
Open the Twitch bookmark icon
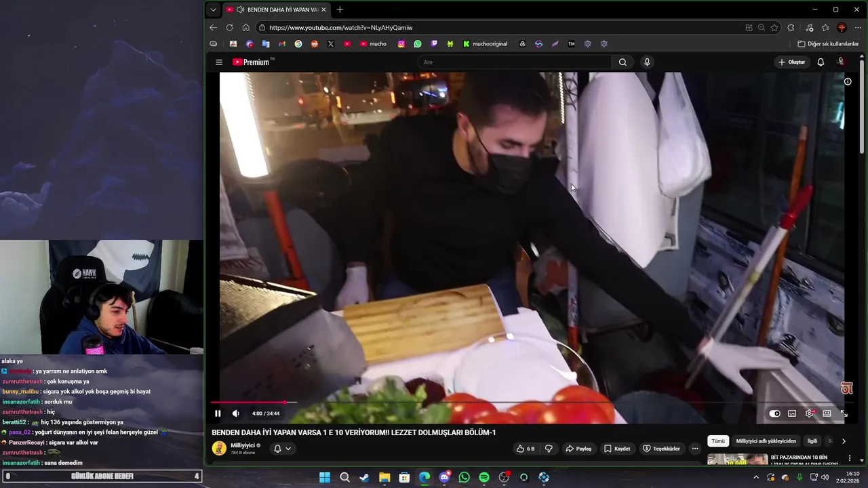point(434,44)
